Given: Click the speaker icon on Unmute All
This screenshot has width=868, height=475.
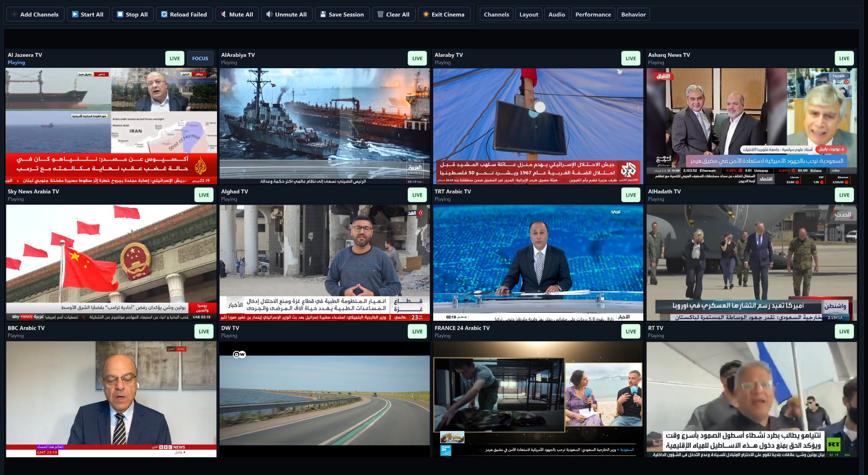Looking at the screenshot, I should 269,14.
